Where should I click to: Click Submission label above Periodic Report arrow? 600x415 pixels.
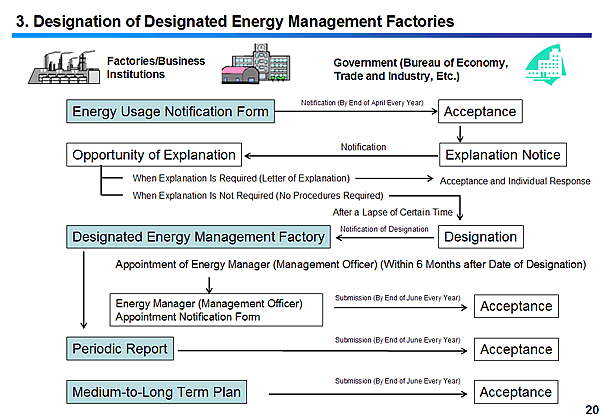(398, 340)
